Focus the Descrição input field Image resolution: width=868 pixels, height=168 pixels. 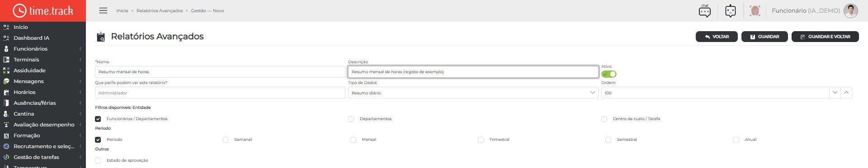point(473,72)
